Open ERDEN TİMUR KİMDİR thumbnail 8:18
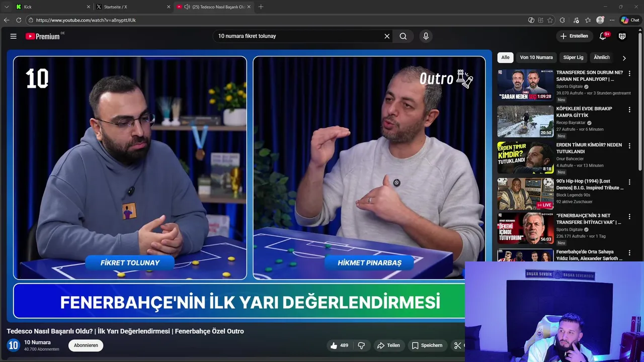This screenshot has width=644, height=362. [525, 157]
